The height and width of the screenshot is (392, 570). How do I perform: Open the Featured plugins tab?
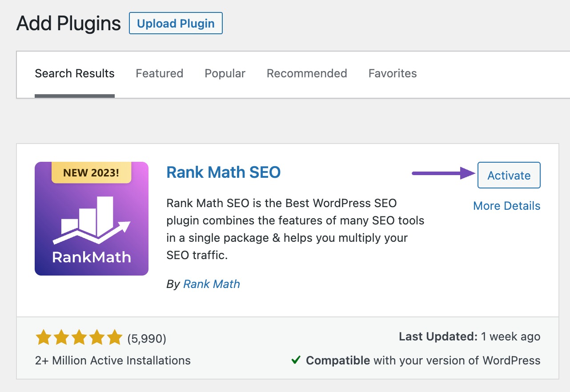[160, 73]
